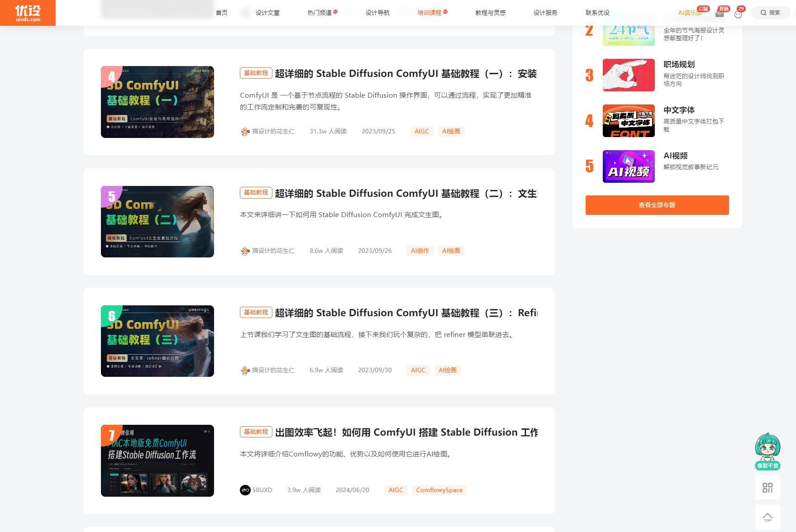Open title 超详细的 Stable Diffusion ComfyUI 基础教程(二)

[x=406, y=194]
